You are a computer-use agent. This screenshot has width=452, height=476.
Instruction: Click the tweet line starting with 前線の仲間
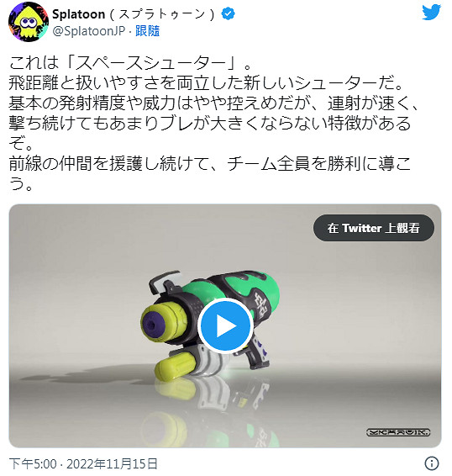(x=210, y=164)
